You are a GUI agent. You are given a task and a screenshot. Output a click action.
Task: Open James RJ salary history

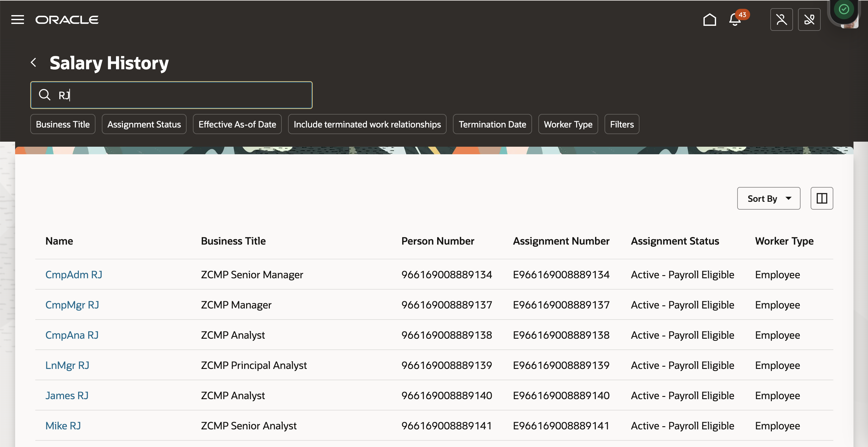tap(66, 394)
